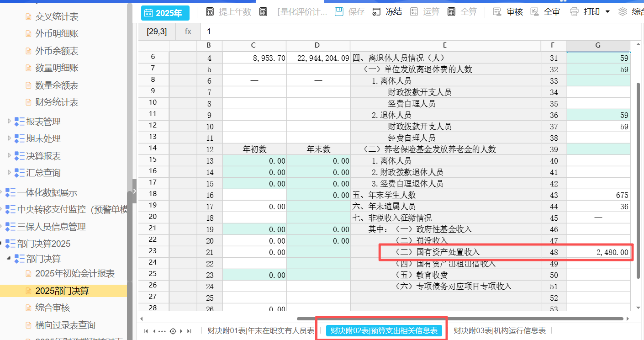
Task: Open 数量明细账 in the sidebar
Action: tap(57, 68)
